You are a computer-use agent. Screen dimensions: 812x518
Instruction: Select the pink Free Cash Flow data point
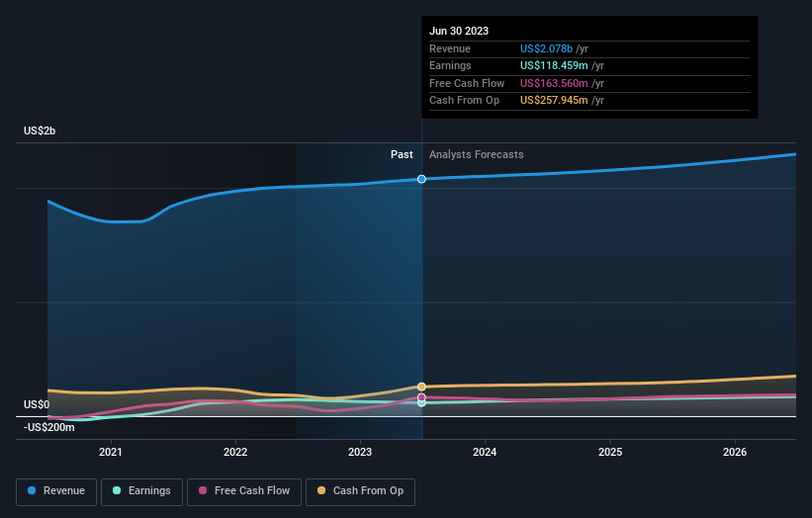coord(421,397)
